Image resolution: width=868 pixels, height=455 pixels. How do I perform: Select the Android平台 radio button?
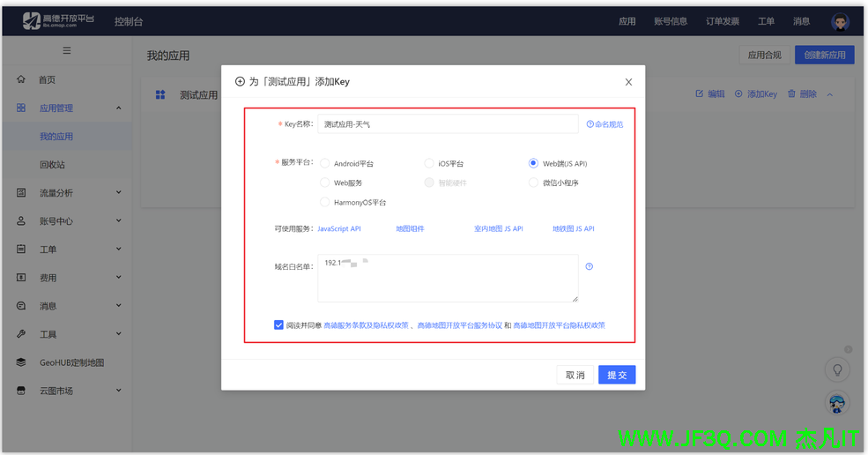point(325,164)
